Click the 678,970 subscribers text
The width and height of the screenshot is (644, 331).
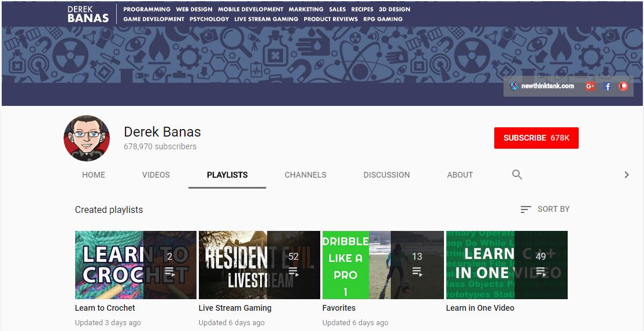click(160, 147)
